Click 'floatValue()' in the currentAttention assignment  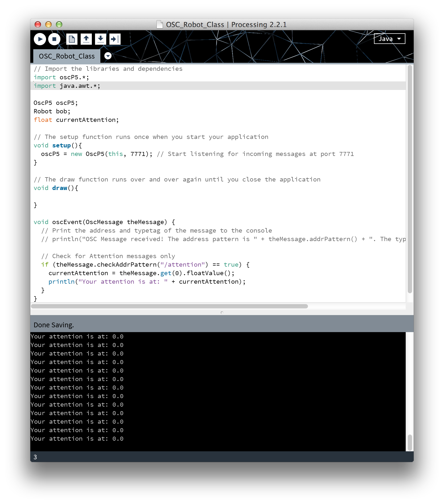tap(208, 273)
